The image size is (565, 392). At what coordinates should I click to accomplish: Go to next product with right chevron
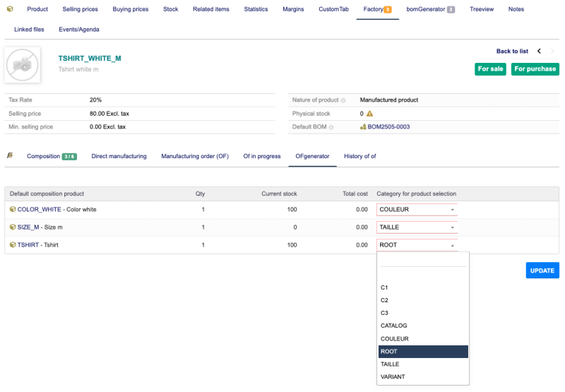coord(553,52)
